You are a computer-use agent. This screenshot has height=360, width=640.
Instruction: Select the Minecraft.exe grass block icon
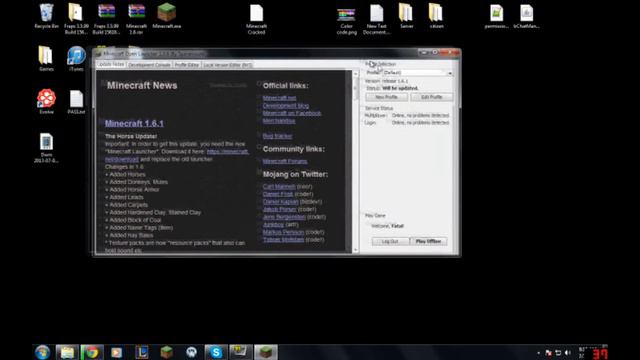point(167,16)
